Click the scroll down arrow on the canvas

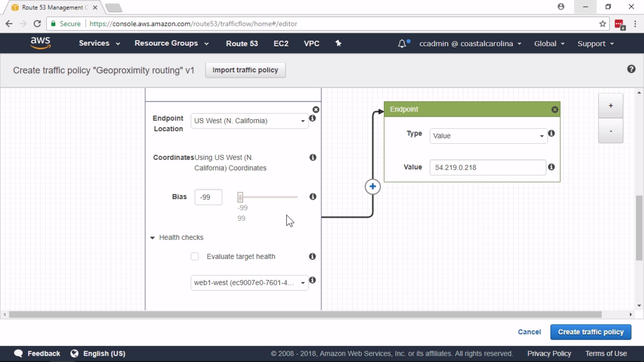639,306
